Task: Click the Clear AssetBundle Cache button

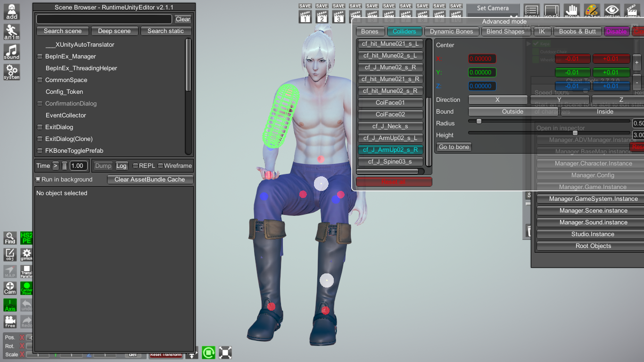Action: tap(149, 180)
